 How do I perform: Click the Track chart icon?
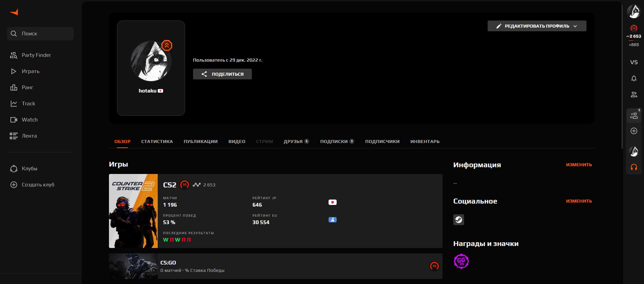click(x=14, y=104)
